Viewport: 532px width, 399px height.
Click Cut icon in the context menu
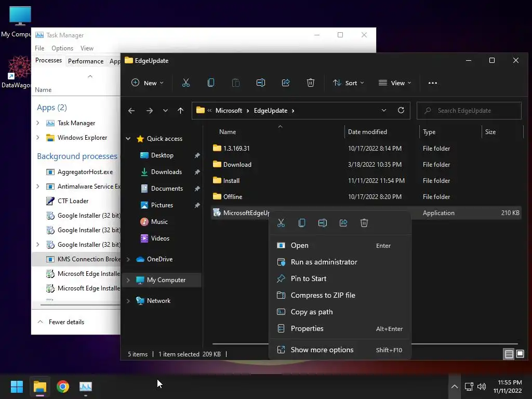281,223
